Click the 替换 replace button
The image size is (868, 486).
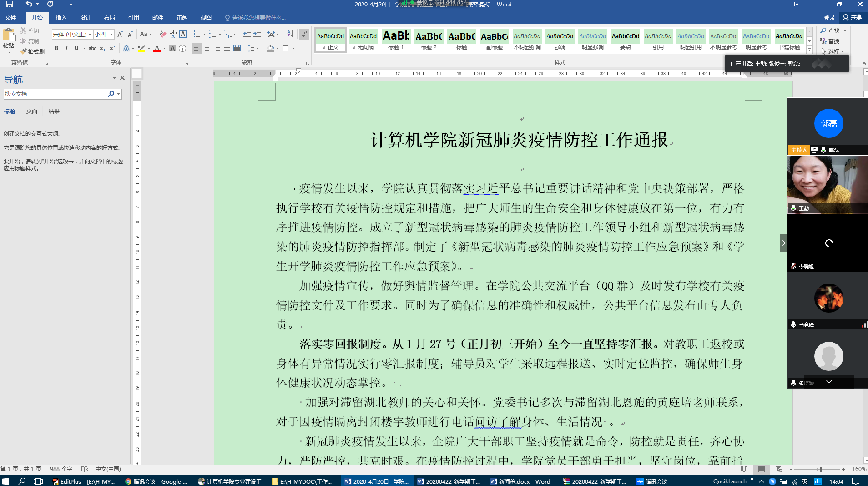click(830, 41)
